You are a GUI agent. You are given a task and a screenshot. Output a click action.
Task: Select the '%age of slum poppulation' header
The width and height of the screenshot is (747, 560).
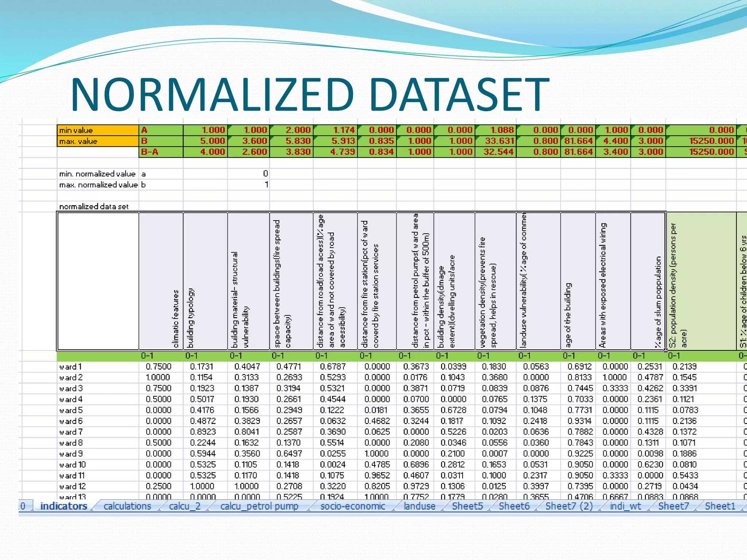648,281
